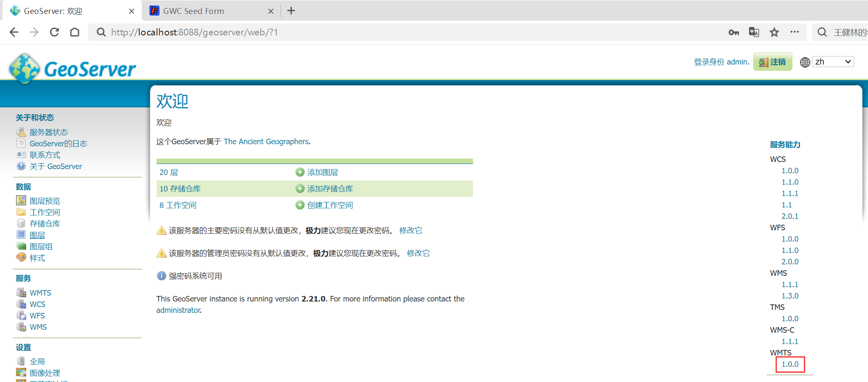Click the browser search box

pyautogui.click(x=840, y=32)
